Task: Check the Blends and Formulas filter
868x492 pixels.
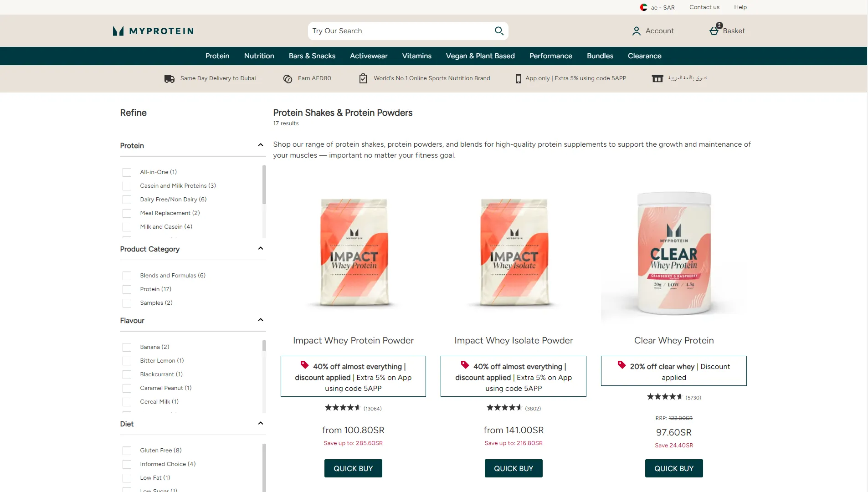Action: coord(127,276)
